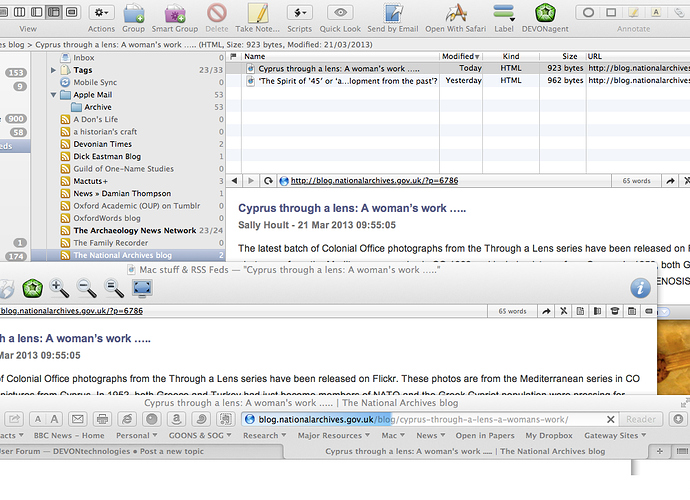Image resolution: width=690 pixels, height=500 pixels.
Task: Open the Label color dropdown
Action: coord(504,13)
